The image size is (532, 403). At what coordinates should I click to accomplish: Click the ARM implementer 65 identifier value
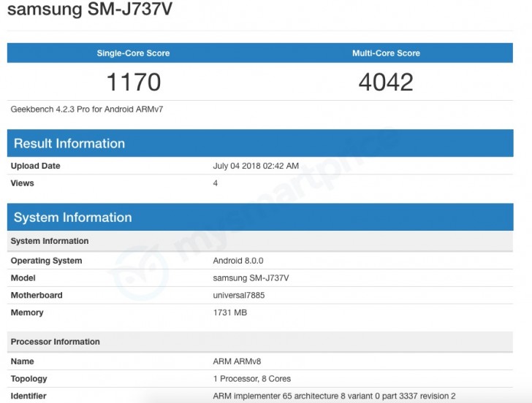pyautogui.click(x=334, y=396)
